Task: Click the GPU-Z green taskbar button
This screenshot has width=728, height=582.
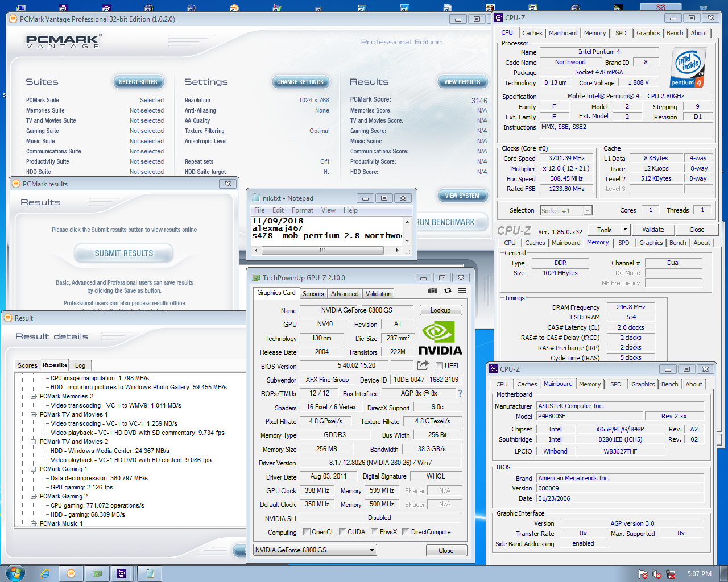Action: click(x=97, y=573)
